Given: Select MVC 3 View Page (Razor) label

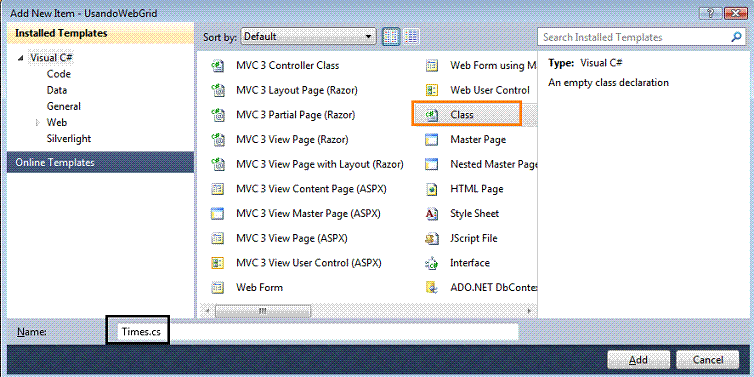Looking at the screenshot, I should (292, 139).
